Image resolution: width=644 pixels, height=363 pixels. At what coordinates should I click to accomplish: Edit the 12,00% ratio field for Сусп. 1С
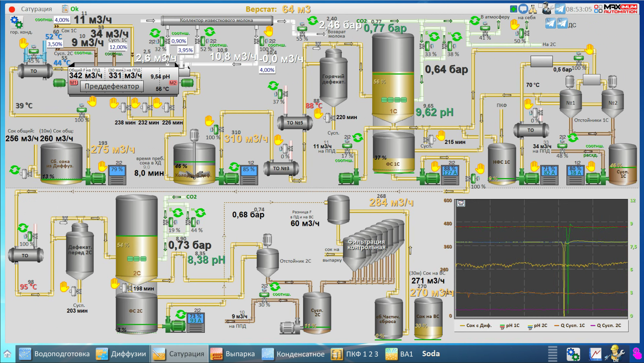(118, 47)
